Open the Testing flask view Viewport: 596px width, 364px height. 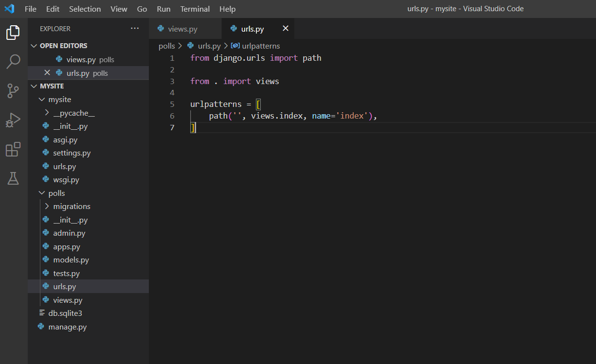[13, 178]
